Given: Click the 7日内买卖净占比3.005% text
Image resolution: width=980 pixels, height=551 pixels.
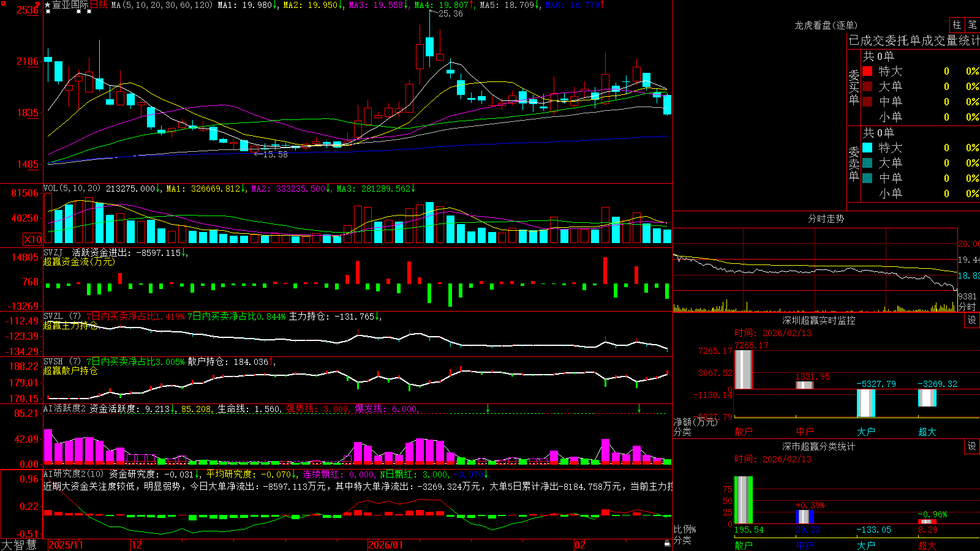Looking at the screenshot, I should pos(135,362).
